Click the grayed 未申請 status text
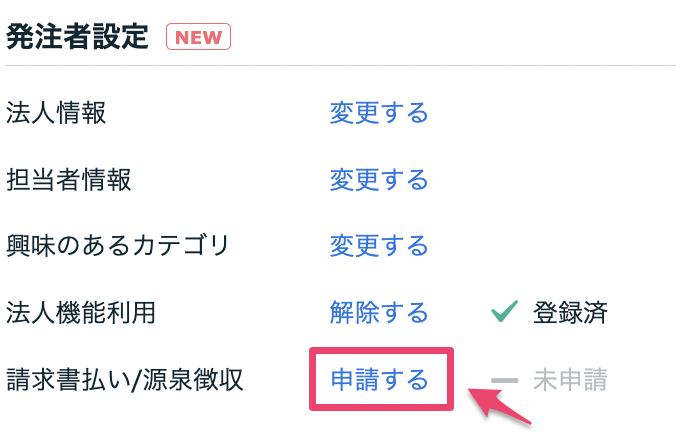Image resolution: width=676 pixels, height=432 pixels. [x=570, y=380]
